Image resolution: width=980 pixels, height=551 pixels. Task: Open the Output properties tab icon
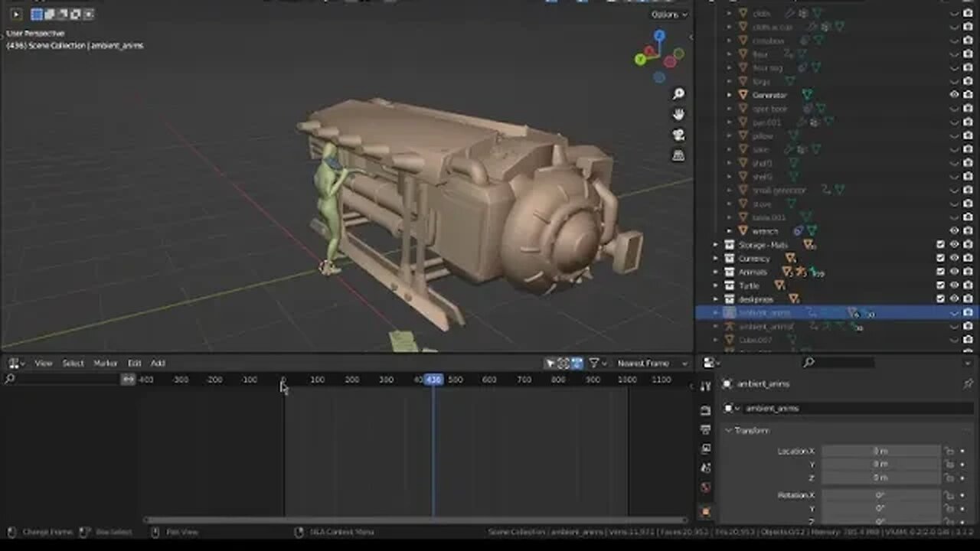click(705, 429)
